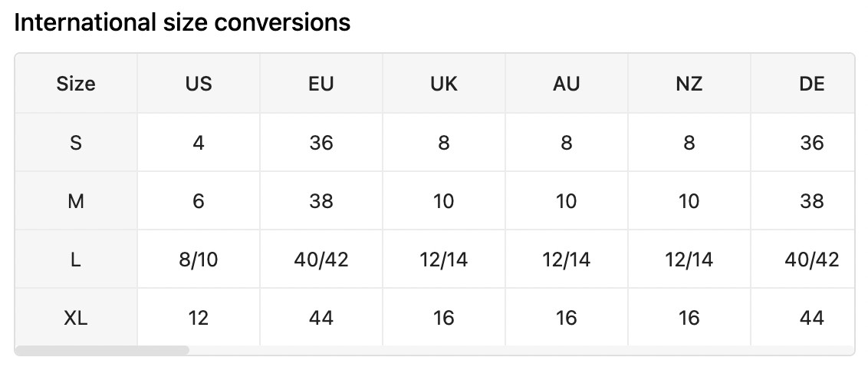Click the M size row label
Viewport: 868px width, 367px height.
click(x=76, y=201)
